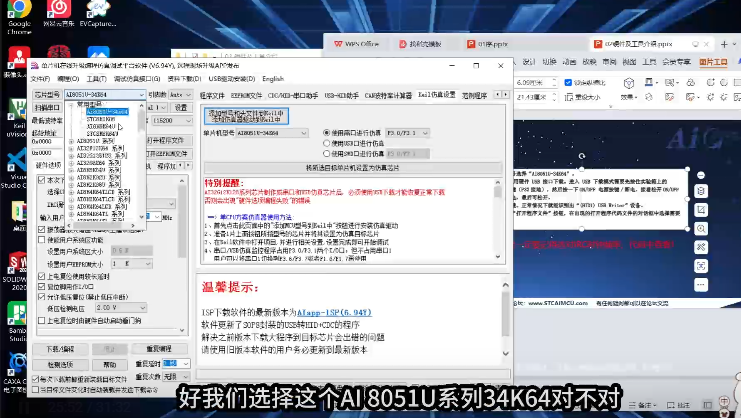Image resolution: width=741 pixels, height=418 pixels.
Task: Click ISP software title bar app icon
Action: pos(34,66)
